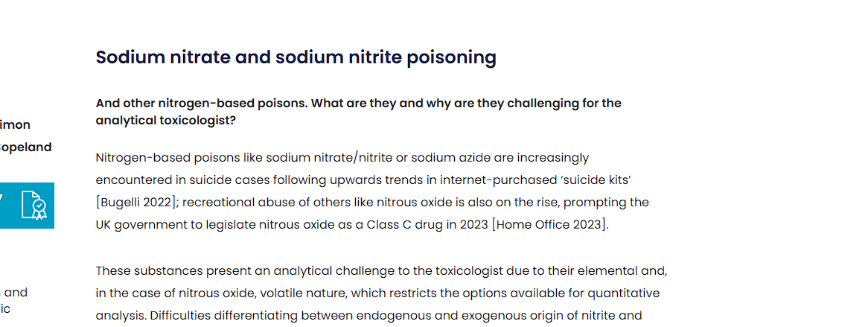Click the author name ending in 'copeland'

[x=25, y=147]
